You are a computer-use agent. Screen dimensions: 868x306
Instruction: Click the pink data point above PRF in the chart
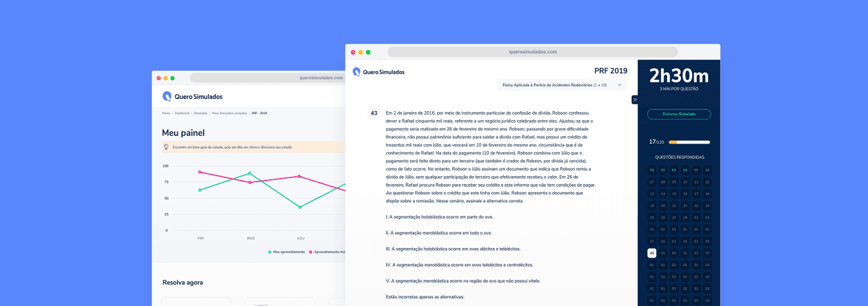pyautogui.click(x=200, y=172)
